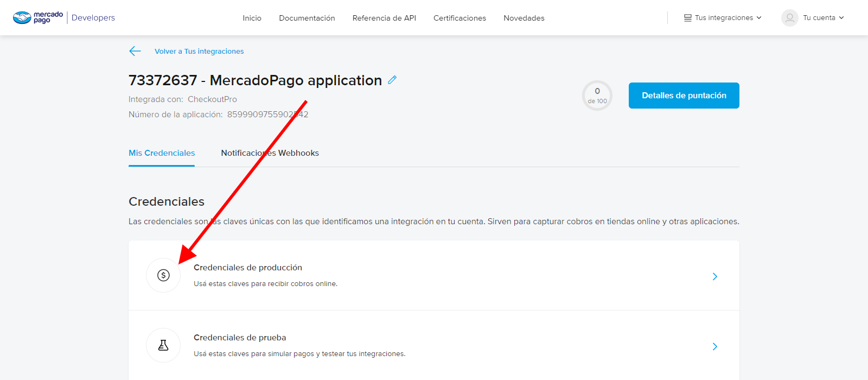Click the flask test credentials icon
The height and width of the screenshot is (380, 868).
click(163, 345)
